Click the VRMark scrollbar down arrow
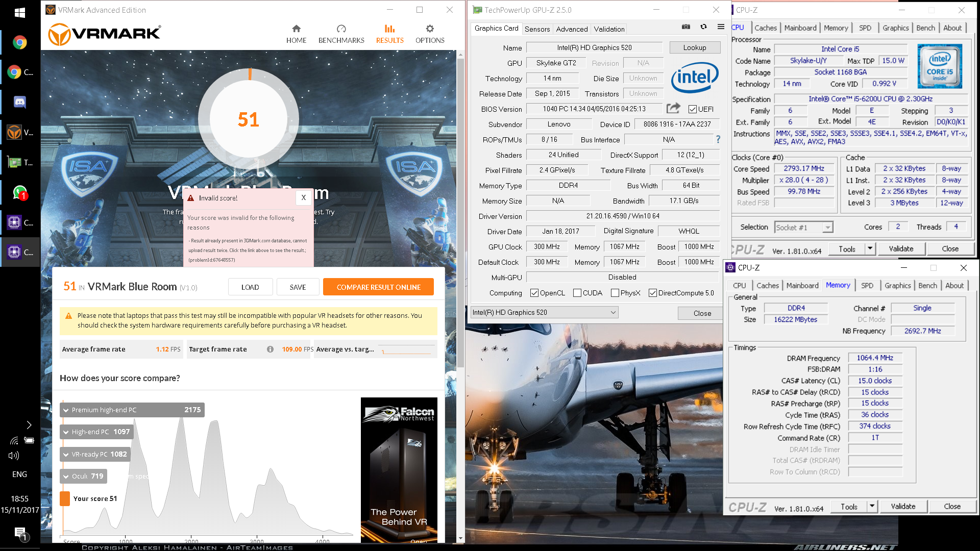The height and width of the screenshot is (551, 980). tap(460, 538)
